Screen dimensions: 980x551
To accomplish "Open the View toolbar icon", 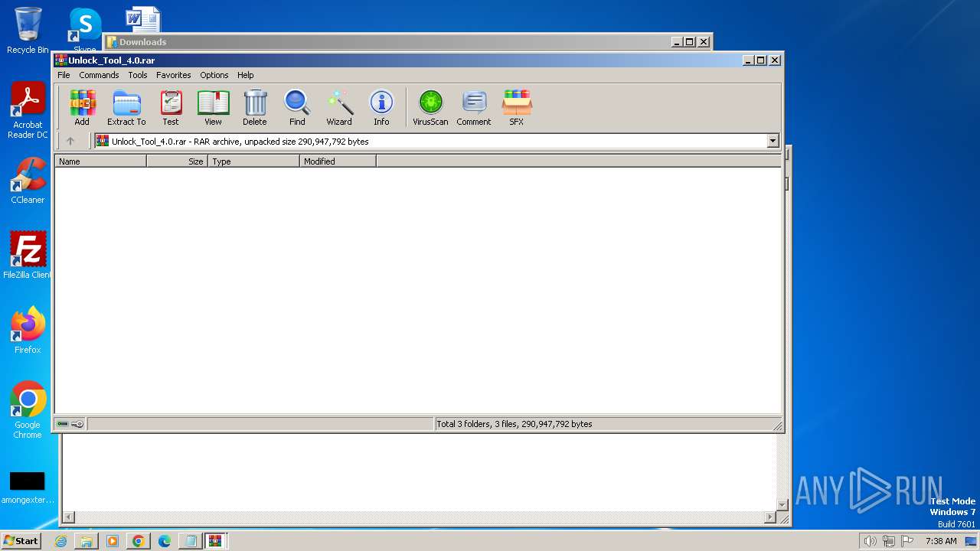I will pos(213,107).
